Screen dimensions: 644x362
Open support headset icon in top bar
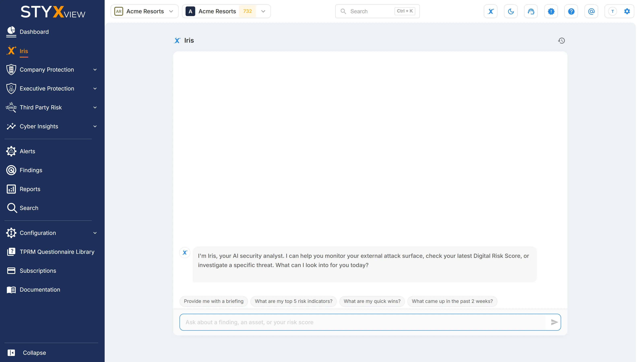531,11
